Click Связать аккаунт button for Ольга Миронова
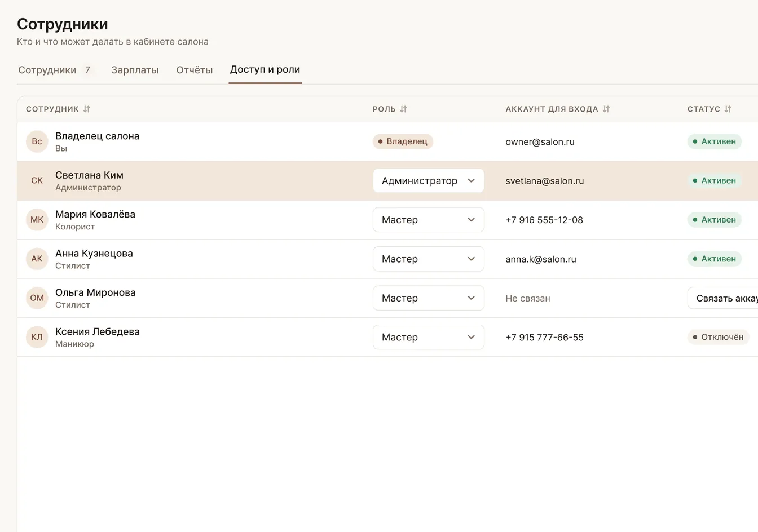This screenshot has height=532, width=758. (x=722, y=298)
